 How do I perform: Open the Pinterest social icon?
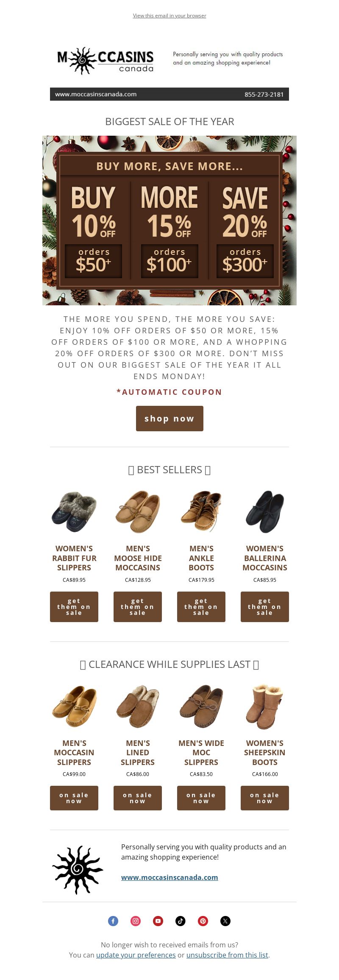[x=203, y=921]
